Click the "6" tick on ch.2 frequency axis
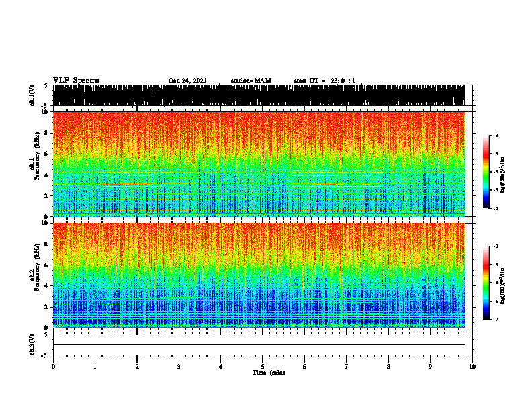Viewport: 532px width, 411px height. [46, 265]
